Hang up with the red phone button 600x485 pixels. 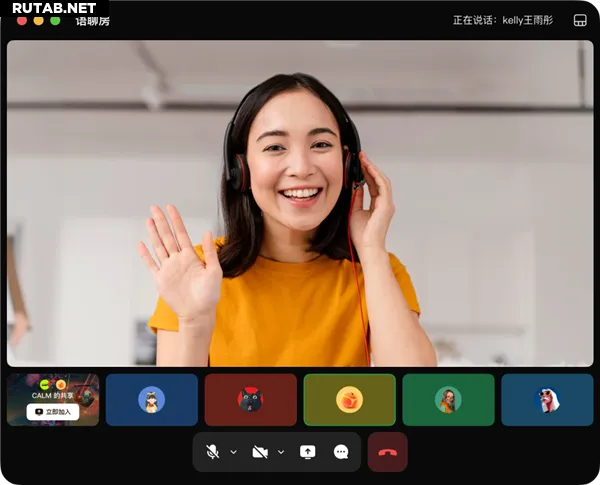click(387, 452)
